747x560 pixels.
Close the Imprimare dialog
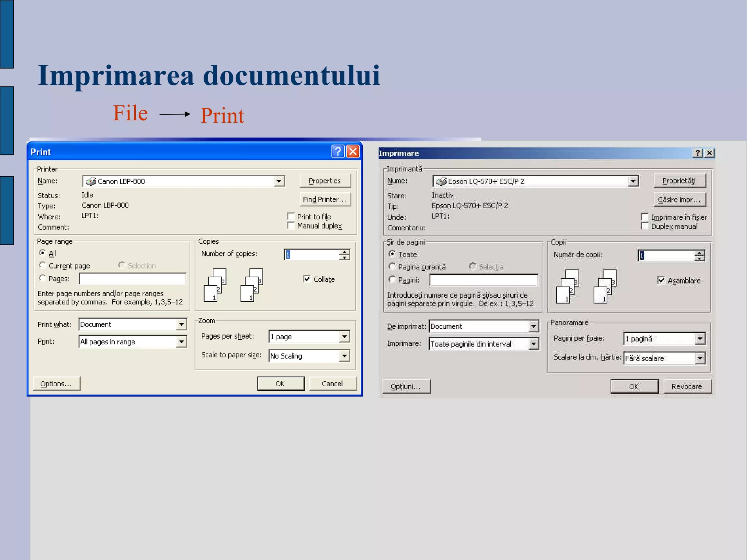pyautogui.click(x=709, y=153)
